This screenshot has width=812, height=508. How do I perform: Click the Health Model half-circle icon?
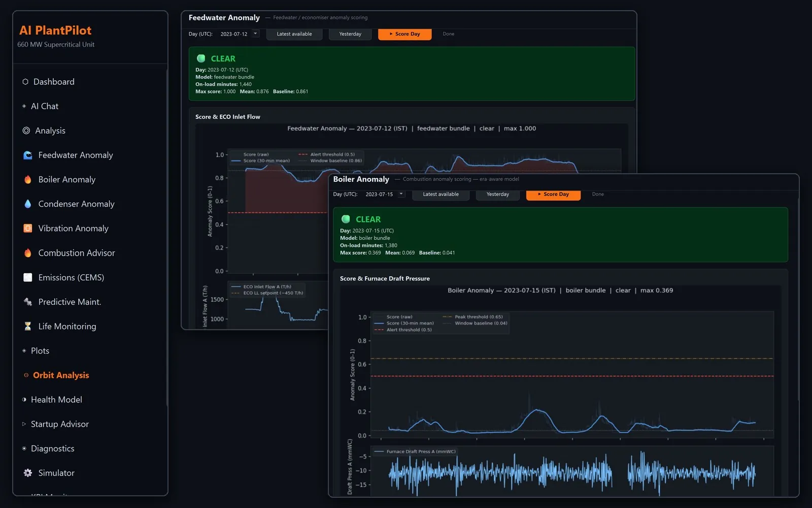(x=24, y=400)
